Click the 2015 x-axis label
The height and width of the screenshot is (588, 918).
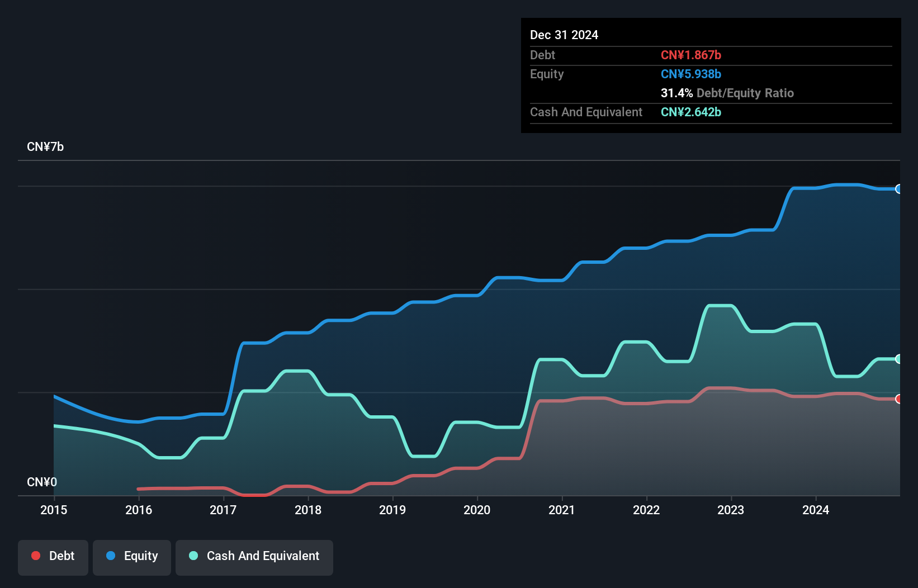54,510
